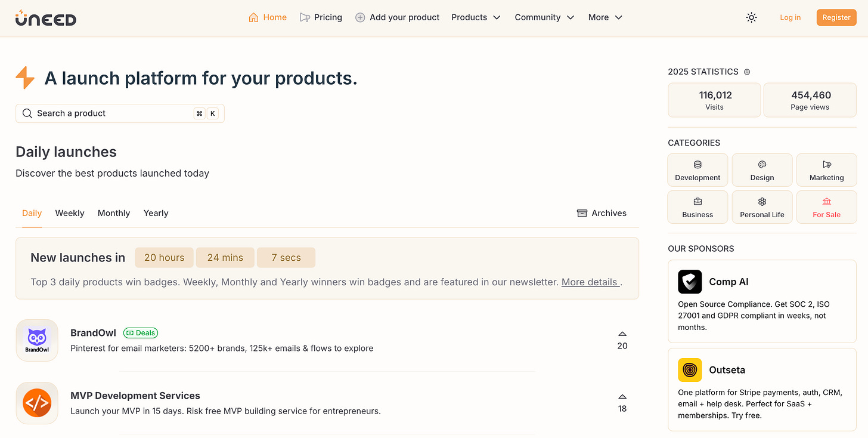Expand the Products dropdown menu
868x438 pixels.
click(x=476, y=18)
